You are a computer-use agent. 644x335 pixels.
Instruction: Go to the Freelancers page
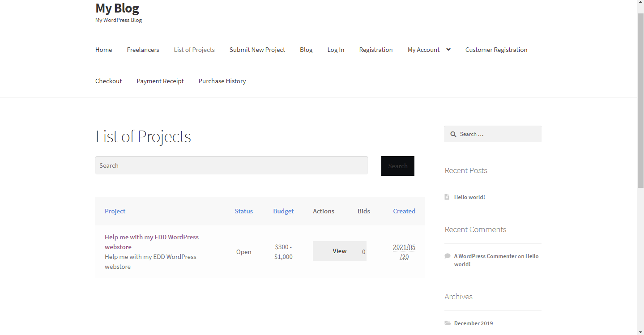[x=143, y=50]
